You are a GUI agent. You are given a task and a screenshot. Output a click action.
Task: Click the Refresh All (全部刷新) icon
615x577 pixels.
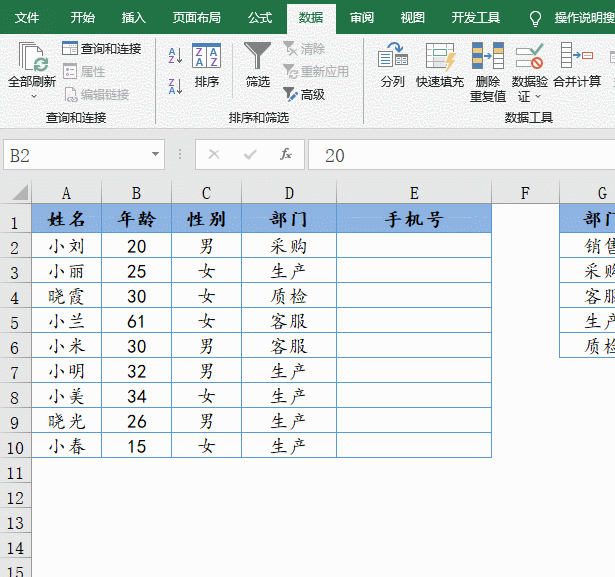pos(32,57)
